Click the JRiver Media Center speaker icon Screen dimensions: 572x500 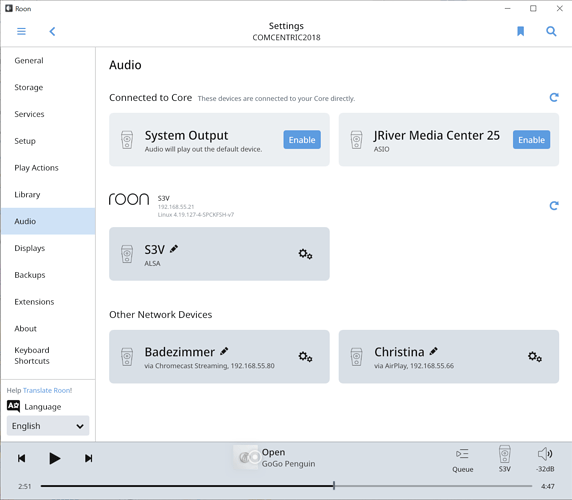(356, 140)
